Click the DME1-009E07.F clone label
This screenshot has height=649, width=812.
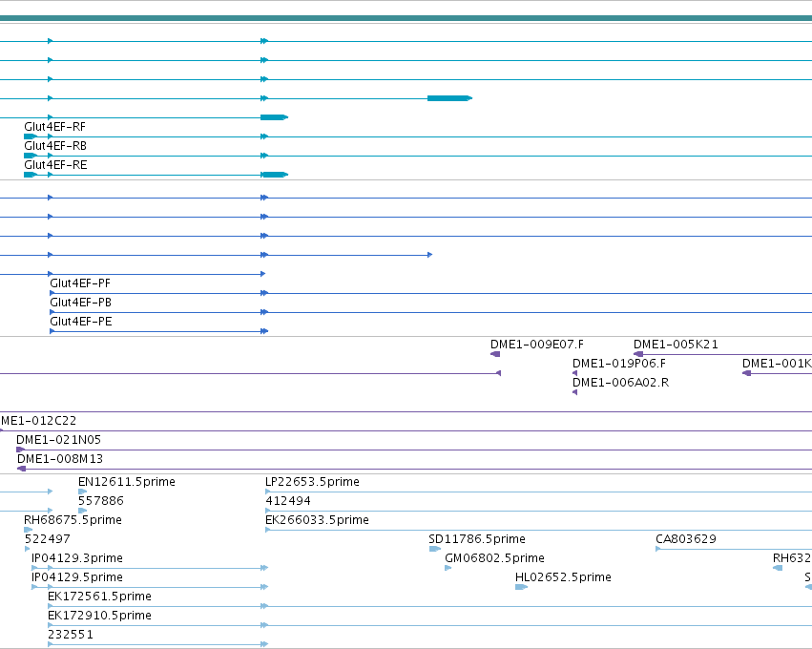[537, 345]
